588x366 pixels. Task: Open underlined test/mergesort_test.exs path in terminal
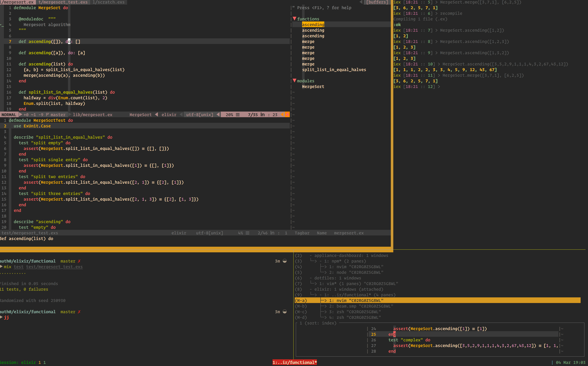54,267
